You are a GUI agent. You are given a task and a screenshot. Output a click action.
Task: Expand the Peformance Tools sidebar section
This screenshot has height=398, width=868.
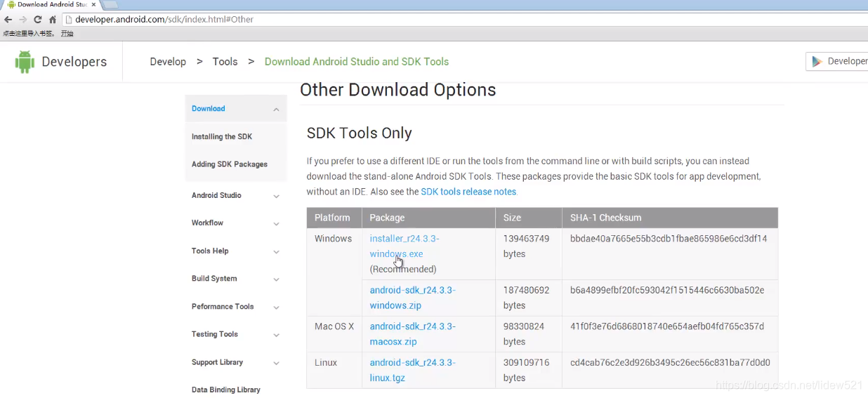click(x=276, y=307)
